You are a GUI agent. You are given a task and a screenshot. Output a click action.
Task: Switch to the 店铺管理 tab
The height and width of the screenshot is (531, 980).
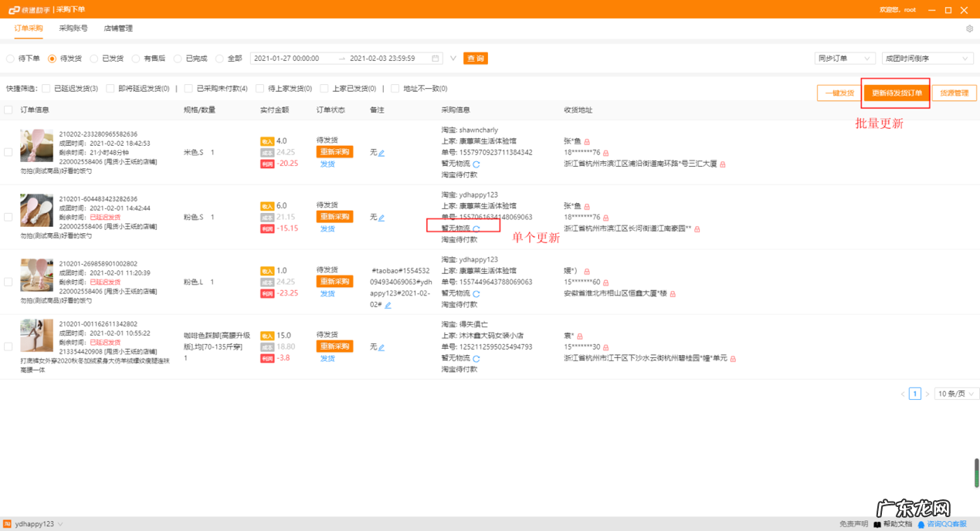(117, 27)
